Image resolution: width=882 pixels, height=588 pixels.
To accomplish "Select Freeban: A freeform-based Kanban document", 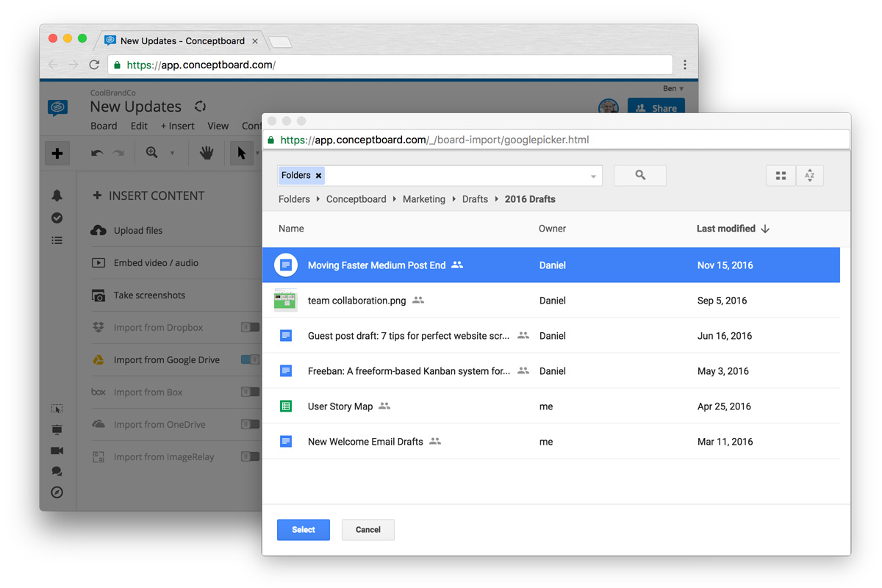I will coord(551,371).
